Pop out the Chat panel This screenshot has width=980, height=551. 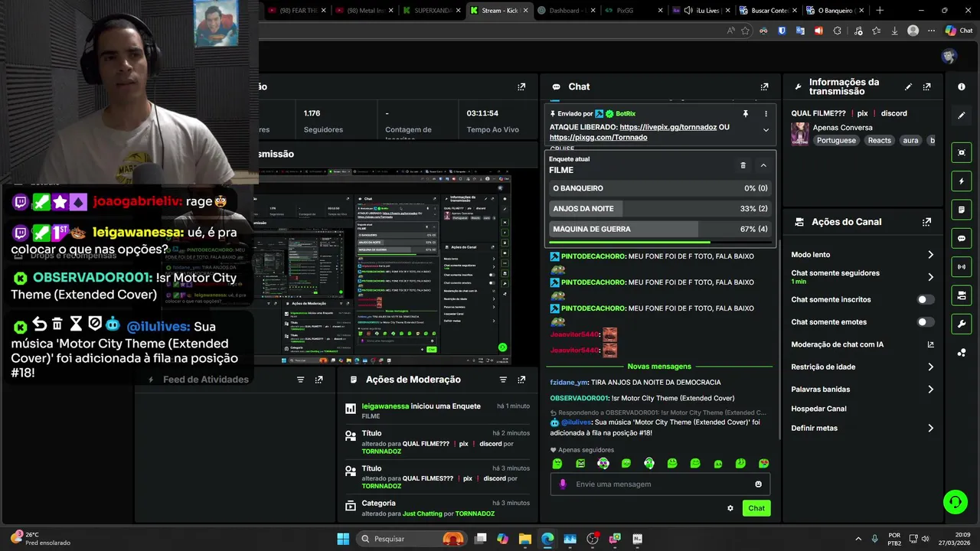click(764, 86)
